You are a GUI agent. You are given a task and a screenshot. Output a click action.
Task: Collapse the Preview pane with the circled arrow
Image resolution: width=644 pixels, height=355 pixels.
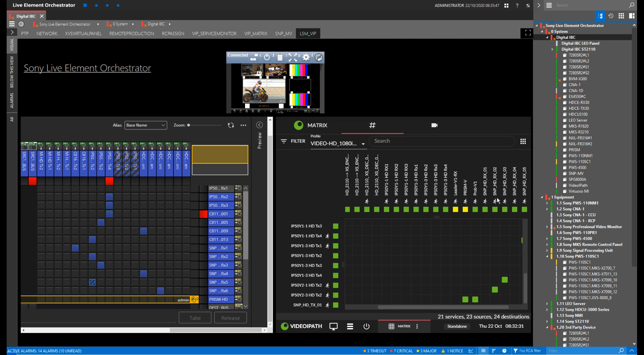pyautogui.click(x=259, y=125)
